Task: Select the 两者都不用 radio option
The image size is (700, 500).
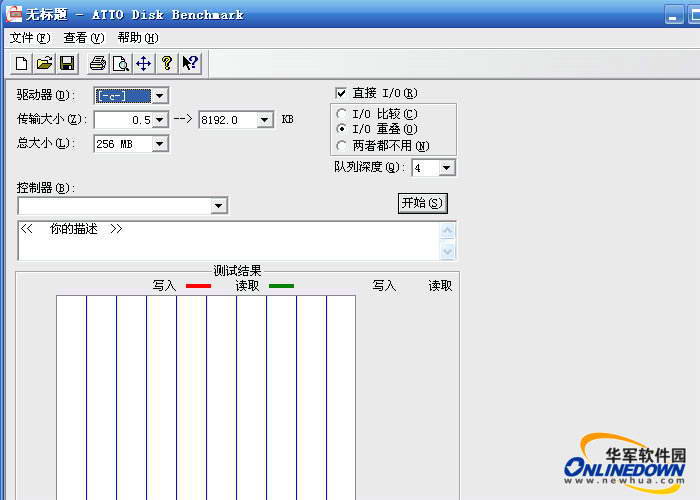Action: [342, 146]
